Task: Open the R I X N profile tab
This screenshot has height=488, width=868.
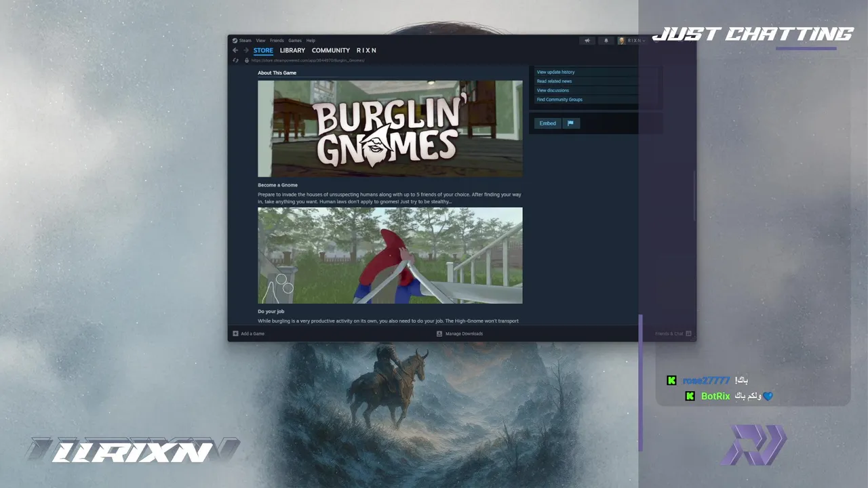Action: [x=366, y=50]
